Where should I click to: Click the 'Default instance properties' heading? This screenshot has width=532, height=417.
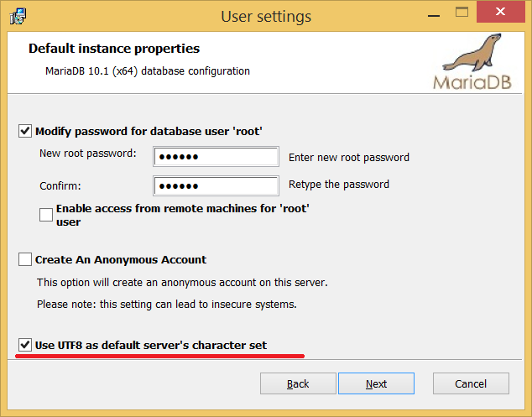tap(114, 49)
